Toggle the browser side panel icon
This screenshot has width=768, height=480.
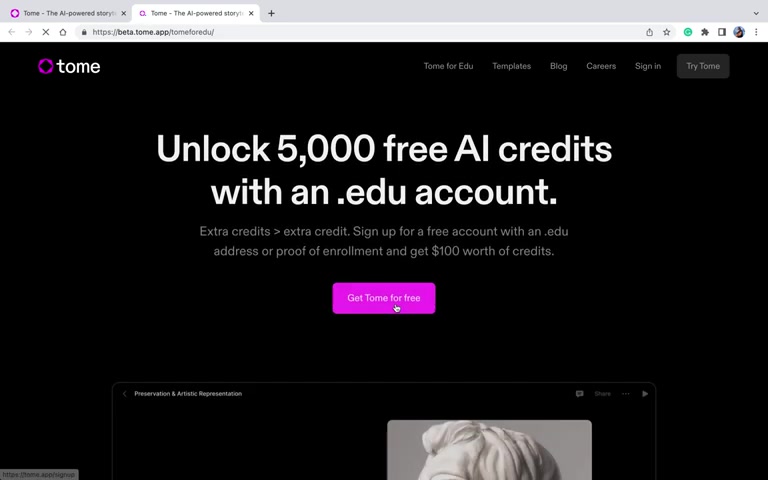(722, 32)
